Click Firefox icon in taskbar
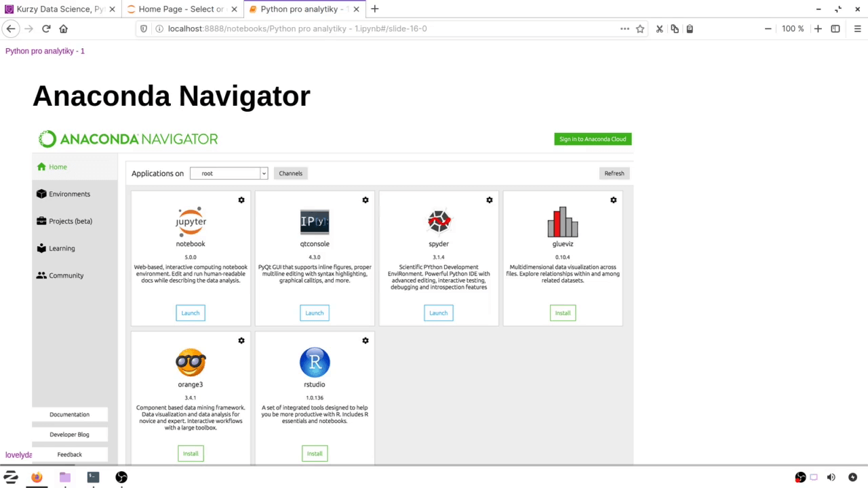Screen dimensions: 868x488 pos(37,477)
